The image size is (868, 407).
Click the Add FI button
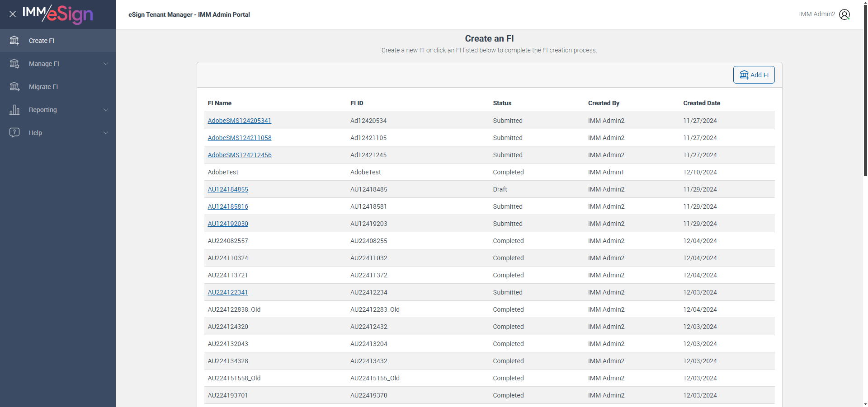tap(754, 75)
